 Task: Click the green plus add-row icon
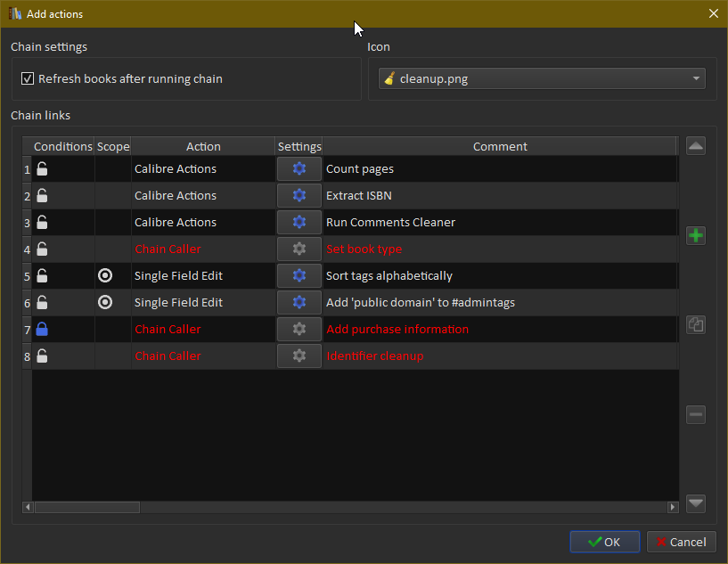tap(696, 236)
